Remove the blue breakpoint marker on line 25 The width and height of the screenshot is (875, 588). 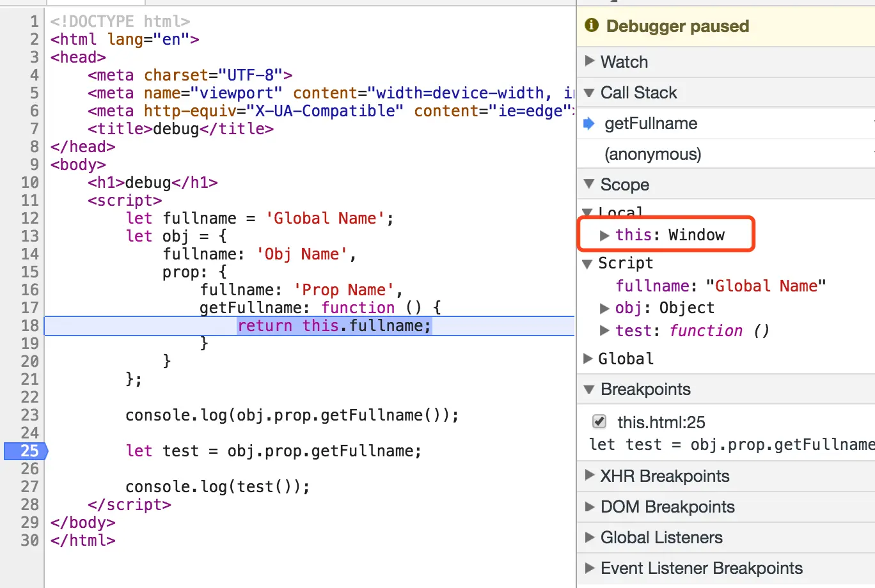(26, 451)
